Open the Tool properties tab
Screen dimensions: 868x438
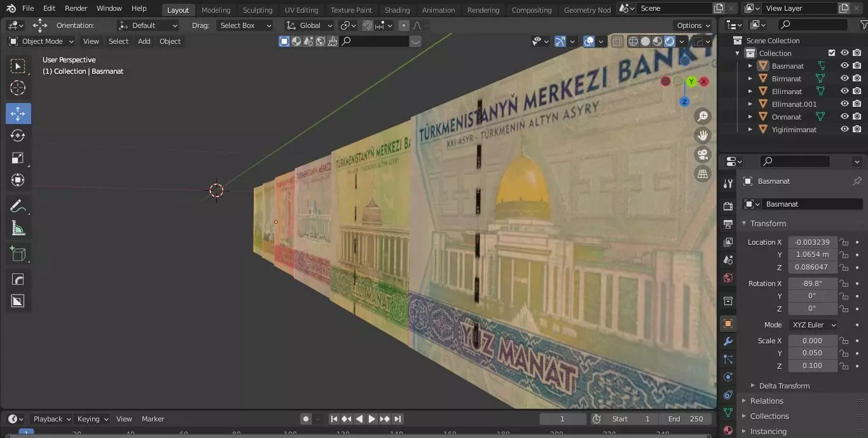pyautogui.click(x=728, y=184)
